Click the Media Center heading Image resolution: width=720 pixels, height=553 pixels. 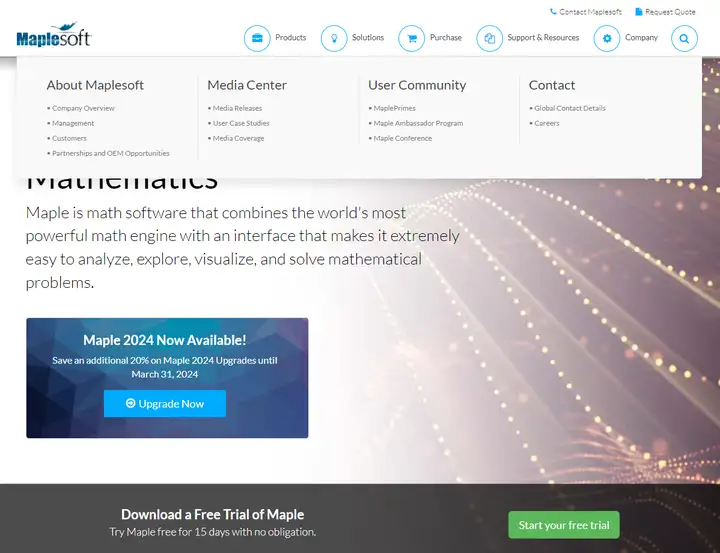click(x=247, y=85)
